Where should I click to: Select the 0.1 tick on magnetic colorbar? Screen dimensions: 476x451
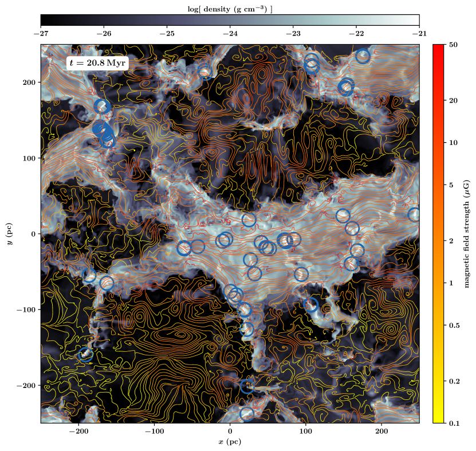453,423
